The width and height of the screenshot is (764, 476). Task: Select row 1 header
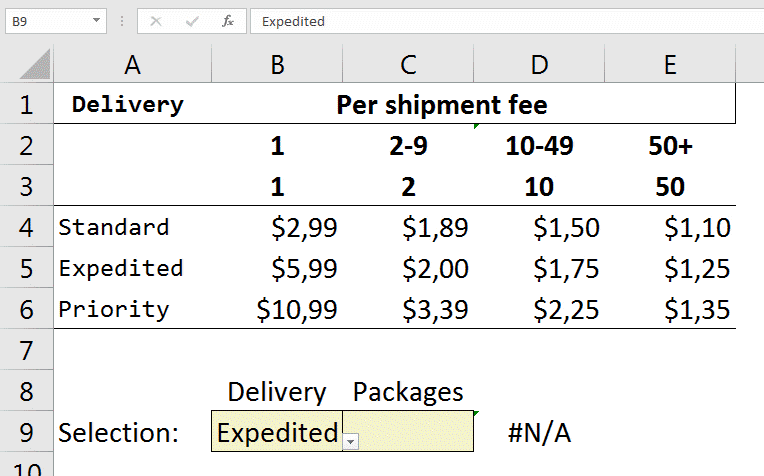click(x=26, y=104)
